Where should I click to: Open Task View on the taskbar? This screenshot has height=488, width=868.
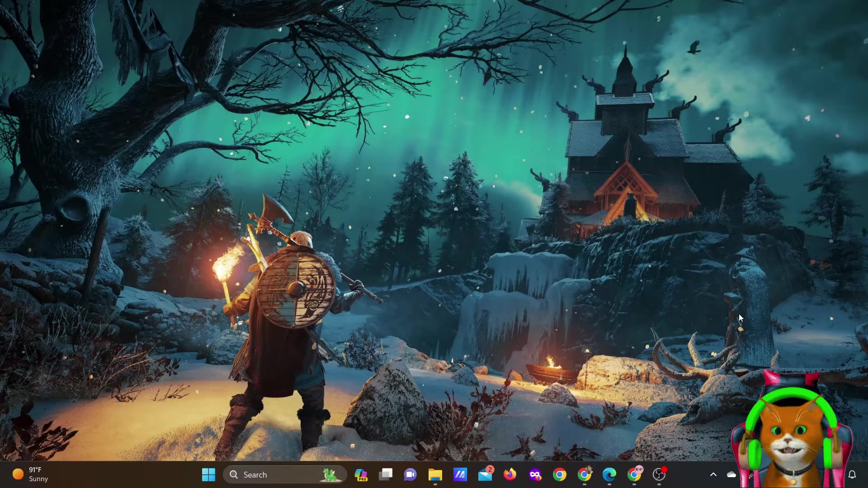point(386,474)
